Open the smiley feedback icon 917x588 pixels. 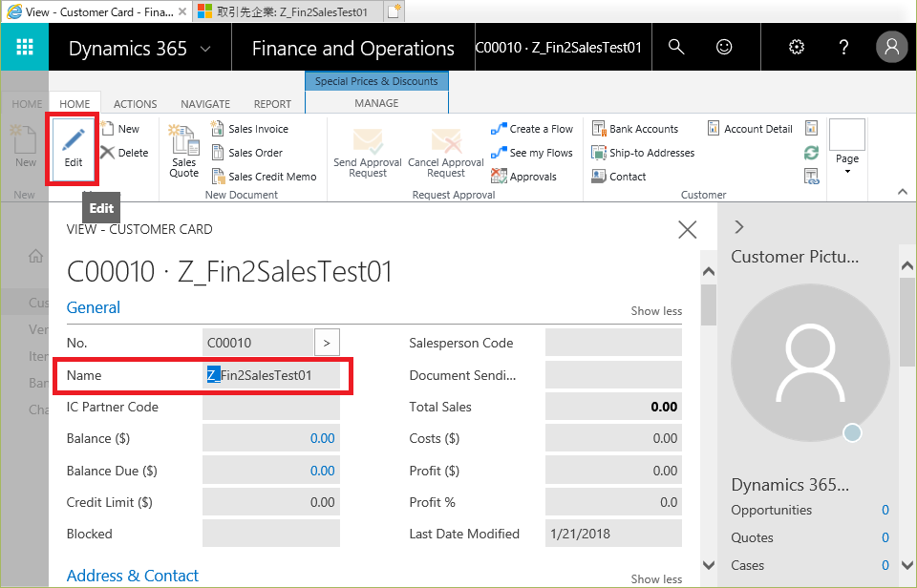pyautogui.click(x=724, y=47)
